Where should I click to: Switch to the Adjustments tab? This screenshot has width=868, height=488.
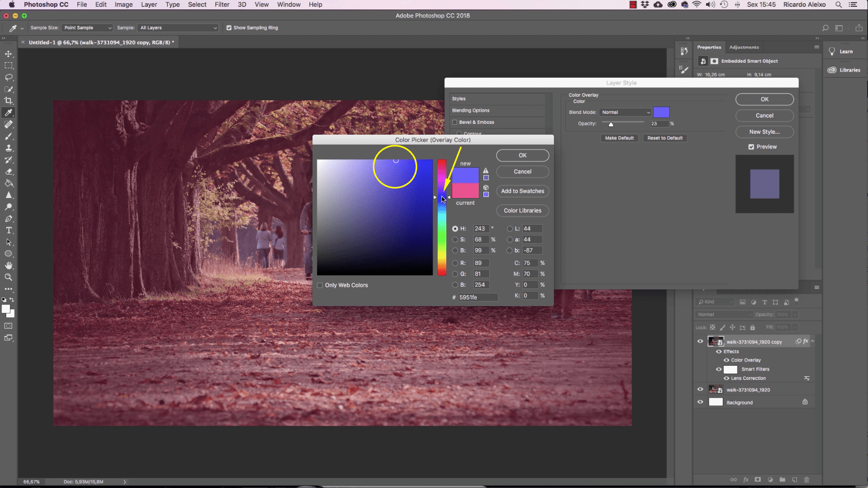(x=744, y=47)
